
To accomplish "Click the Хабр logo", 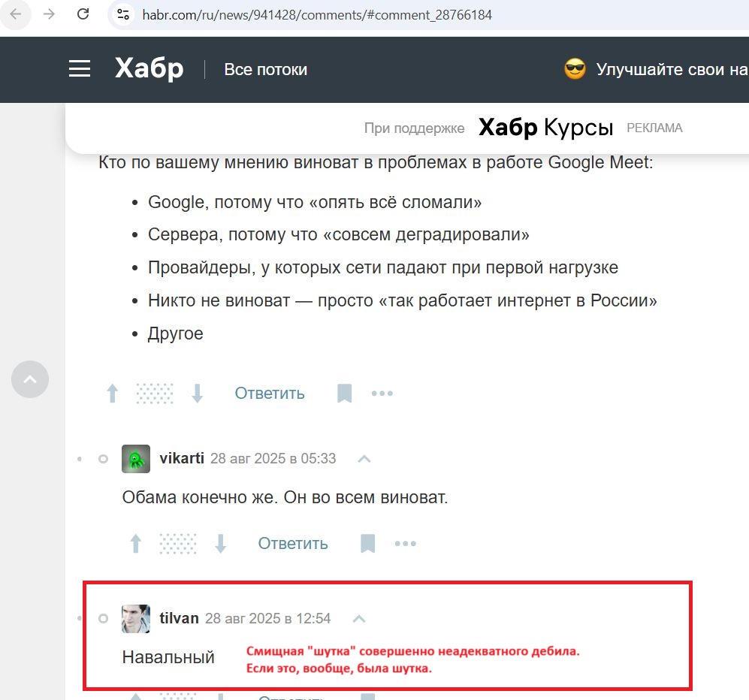I will click(x=149, y=69).
